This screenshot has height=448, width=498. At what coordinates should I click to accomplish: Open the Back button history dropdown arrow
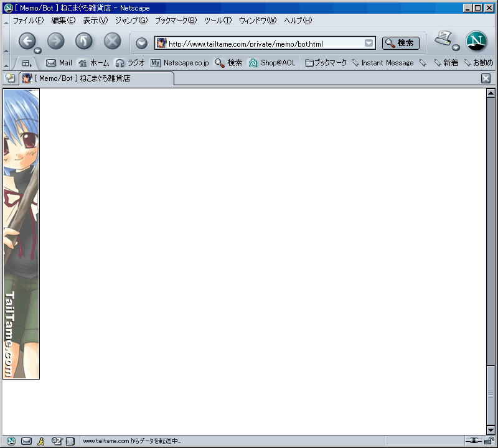pos(38,50)
